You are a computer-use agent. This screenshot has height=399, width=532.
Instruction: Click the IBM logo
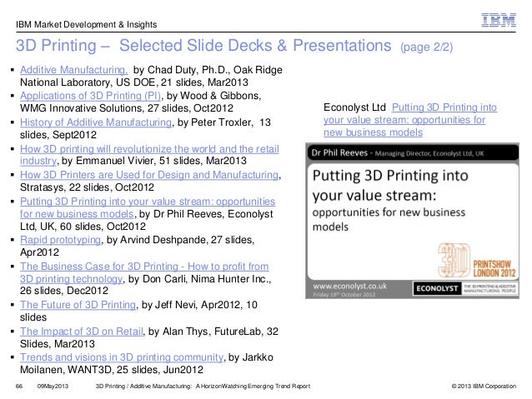point(499,20)
